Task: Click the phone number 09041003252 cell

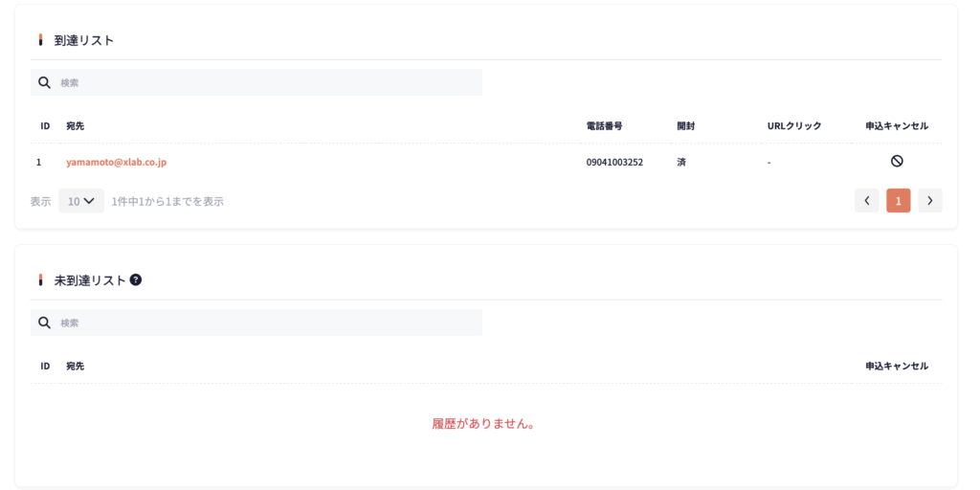Action: (x=614, y=163)
